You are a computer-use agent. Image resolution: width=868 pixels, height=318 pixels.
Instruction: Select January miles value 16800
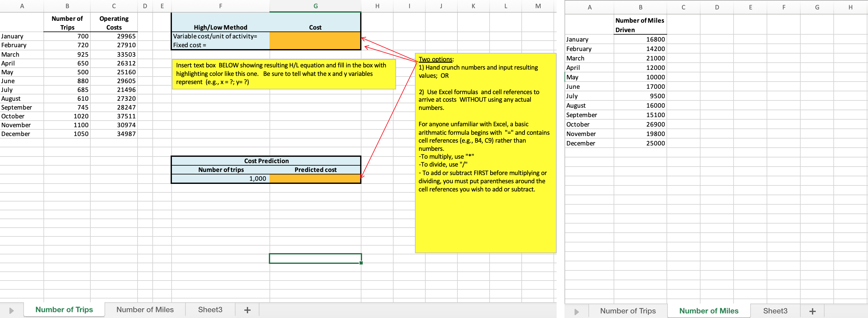coord(640,39)
